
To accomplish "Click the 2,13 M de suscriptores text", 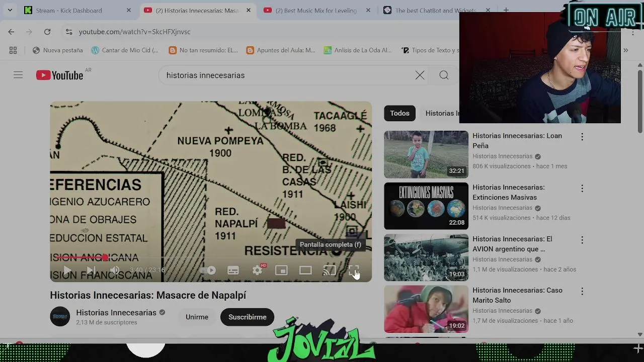I will pos(107,322).
